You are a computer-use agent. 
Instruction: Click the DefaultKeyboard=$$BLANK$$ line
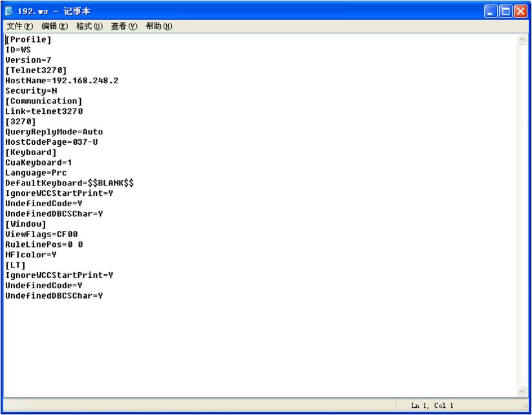(70, 183)
